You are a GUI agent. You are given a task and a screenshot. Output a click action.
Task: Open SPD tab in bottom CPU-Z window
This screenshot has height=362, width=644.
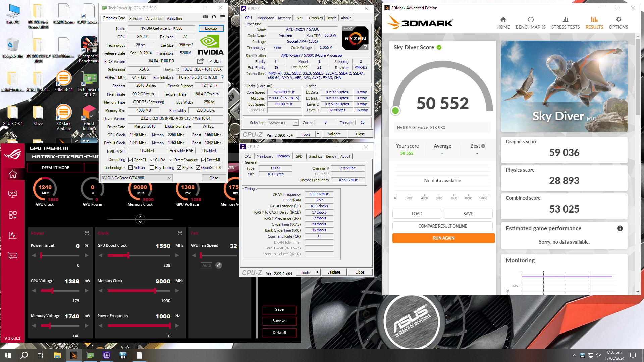(299, 156)
